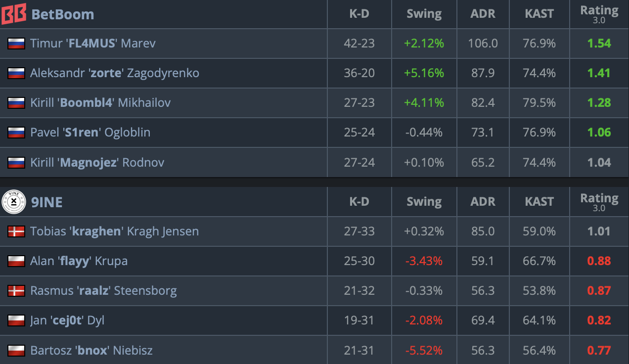Click the Russian flag beside FL4MUS

(16, 44)
